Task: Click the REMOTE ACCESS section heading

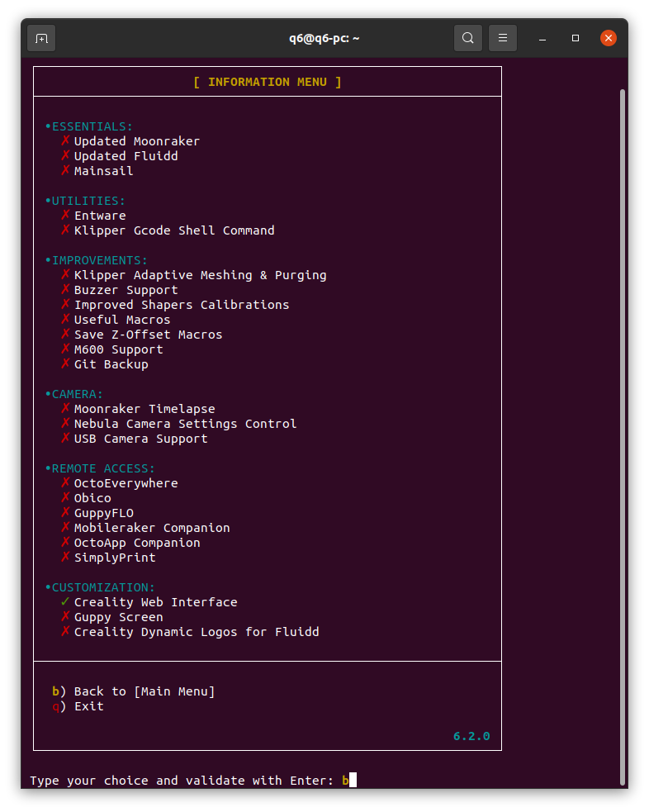Action: pyautogui.click(x=102, y=468)
